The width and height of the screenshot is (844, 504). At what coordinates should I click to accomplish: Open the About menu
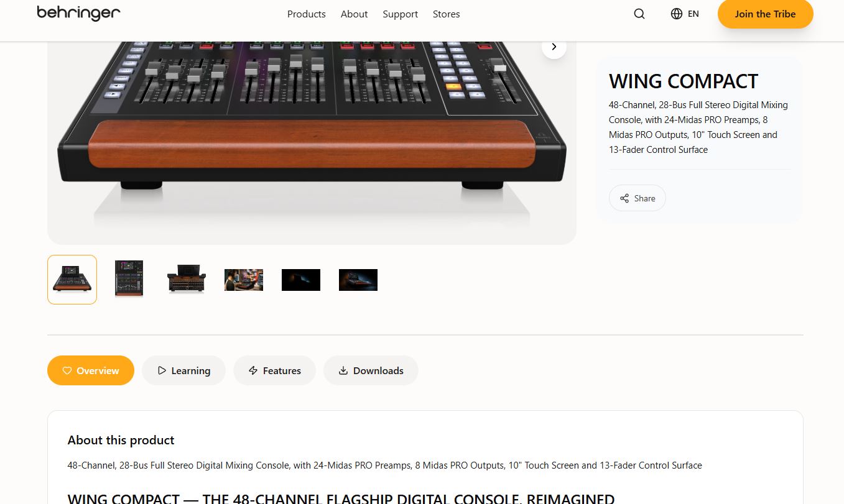pyautogui.click(x=354, y=14)
